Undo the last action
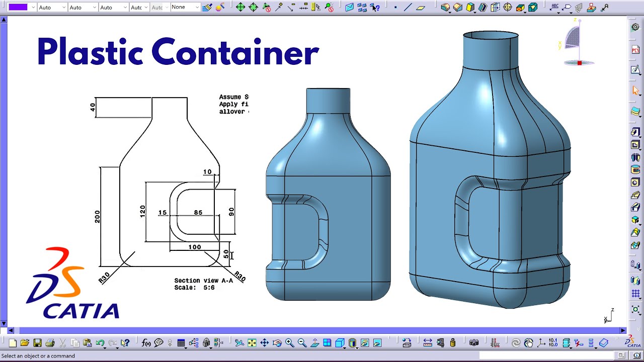 click(x=100, y=343)
